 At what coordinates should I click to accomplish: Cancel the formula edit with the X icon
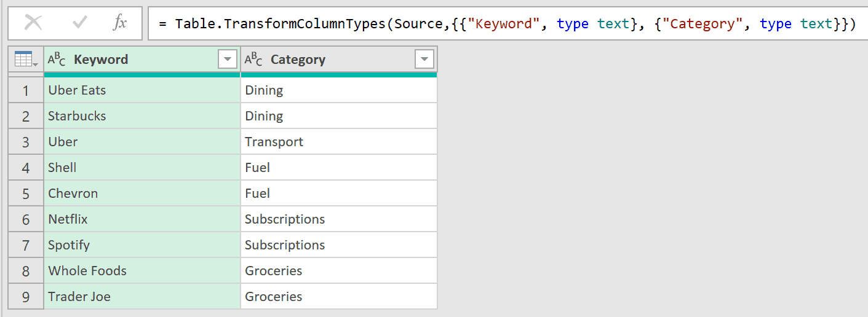tap(33, 23)
